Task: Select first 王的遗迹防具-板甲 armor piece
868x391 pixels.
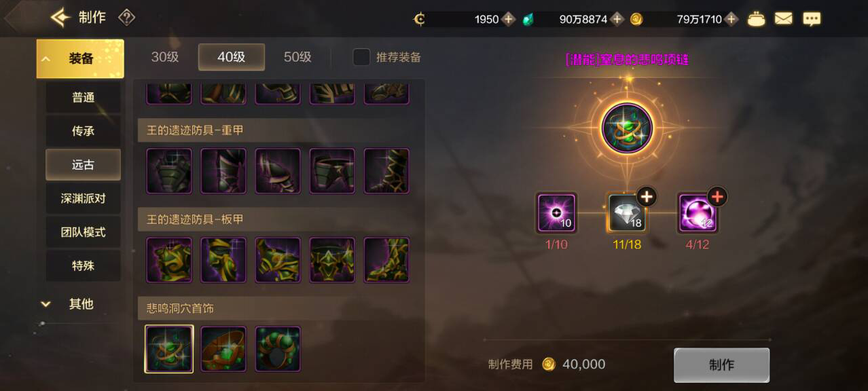Action: tap(169, 260)
